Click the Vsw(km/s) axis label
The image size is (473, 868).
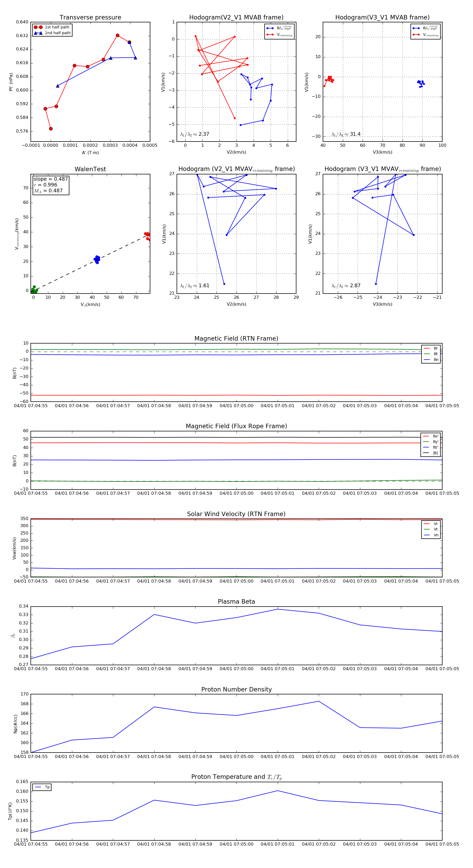[14, 548]
